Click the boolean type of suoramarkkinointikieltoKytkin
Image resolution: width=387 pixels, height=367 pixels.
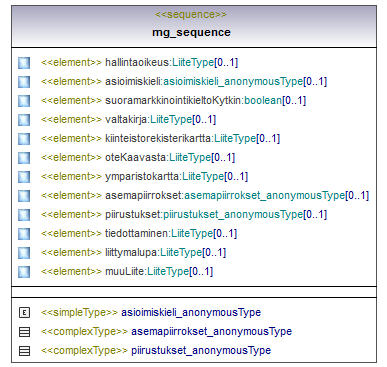coord(263,100)
